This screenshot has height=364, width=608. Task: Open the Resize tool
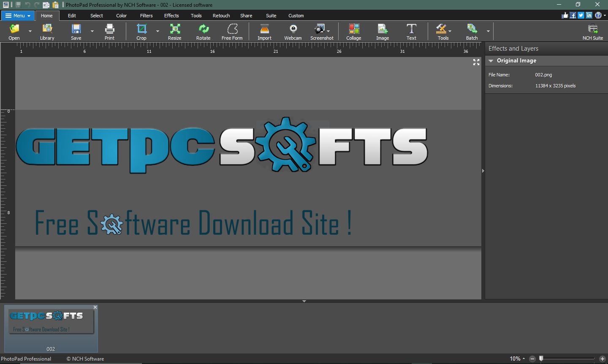point(174,32)
